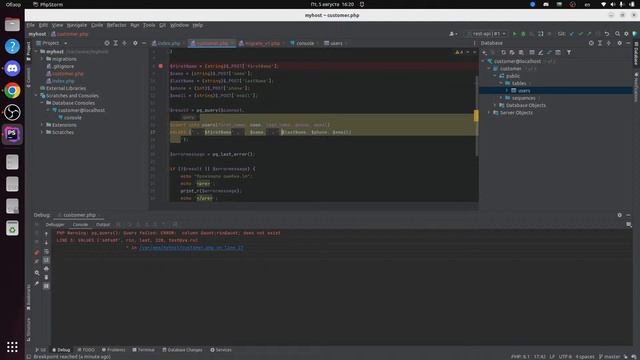Toggle soft-wrap icon in debug console
The height and width of the screenshot is (360, 640).
click(x=46, y=251)
